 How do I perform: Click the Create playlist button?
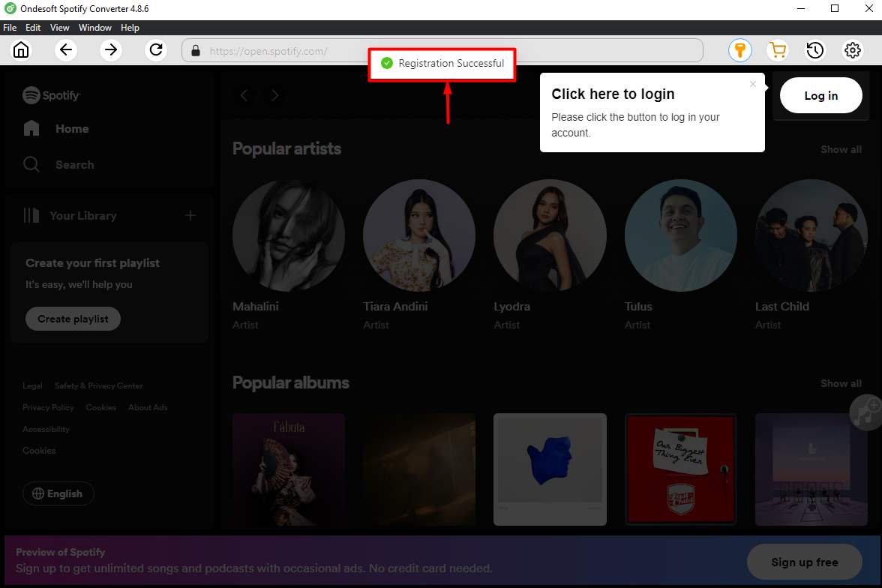(73, 319)
